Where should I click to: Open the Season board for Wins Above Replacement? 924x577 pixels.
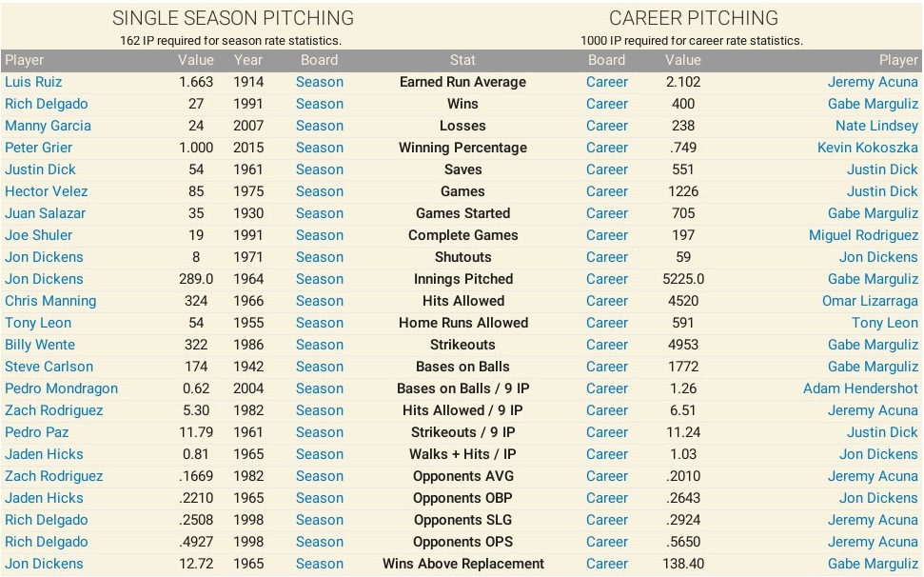click(320, 564)
